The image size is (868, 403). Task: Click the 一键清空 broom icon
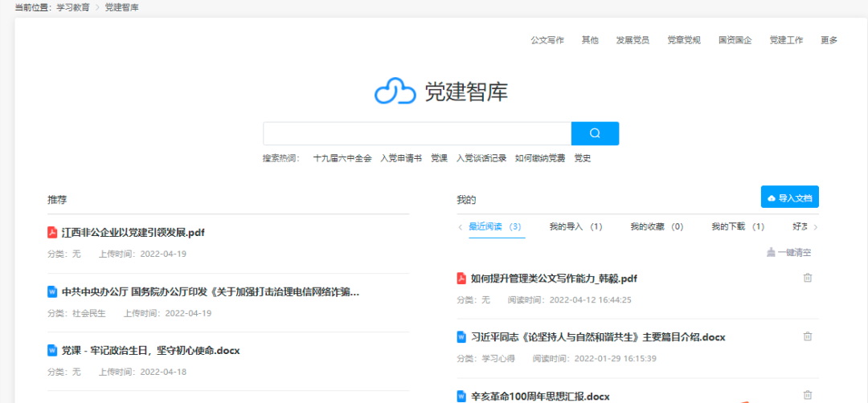pyautogui.click(x=771, y=253)
